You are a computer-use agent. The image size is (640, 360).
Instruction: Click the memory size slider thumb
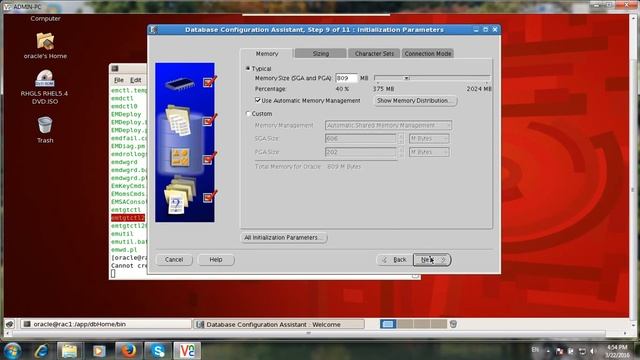point(406,78)
